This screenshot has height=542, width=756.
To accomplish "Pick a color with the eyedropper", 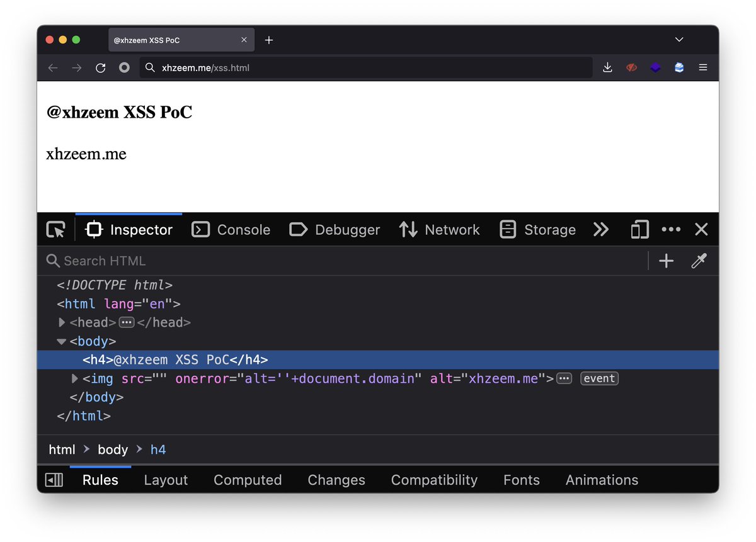I will (699, 261).
